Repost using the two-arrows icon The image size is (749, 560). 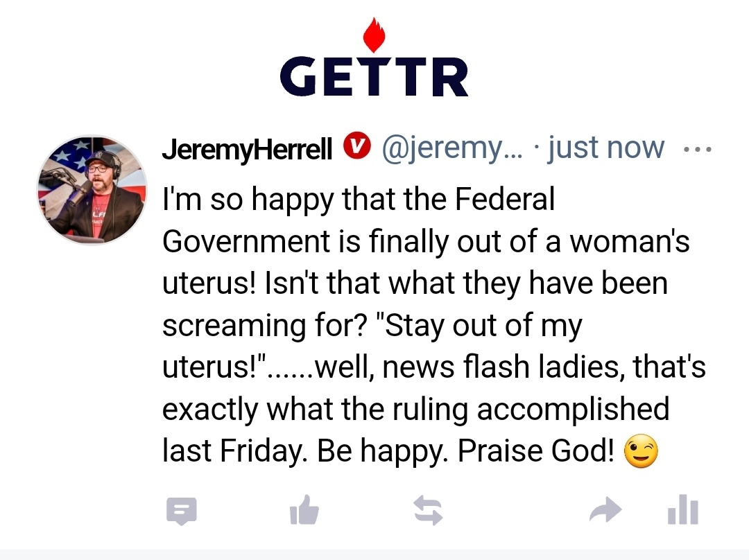tap(428, 510)
